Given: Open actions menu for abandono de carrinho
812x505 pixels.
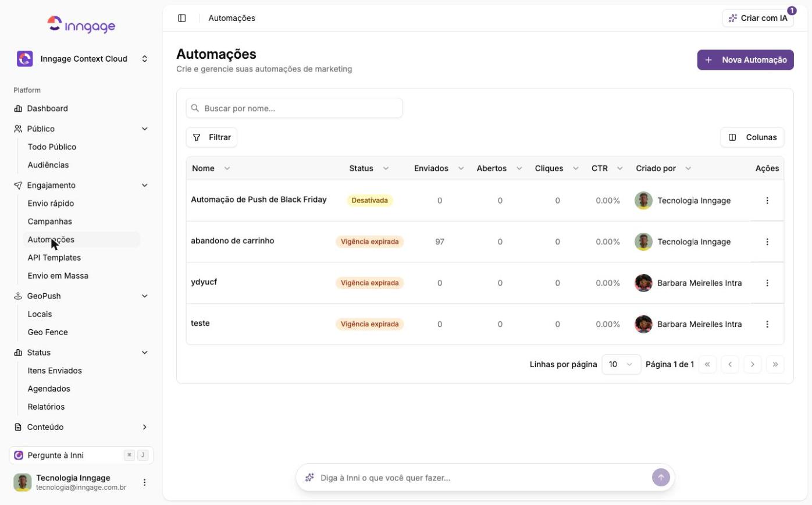Looking at the screenshot, I should point(767,241).
